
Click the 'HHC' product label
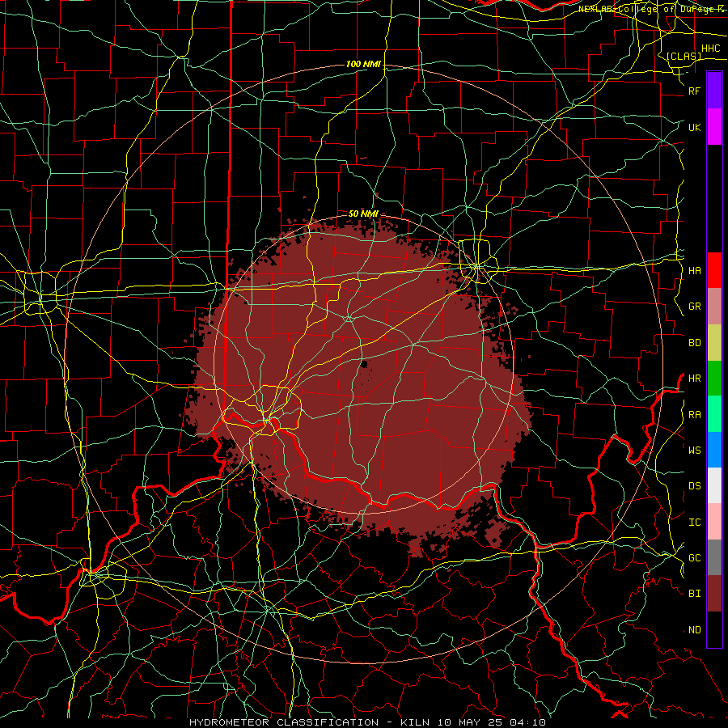tap(710, 49)
